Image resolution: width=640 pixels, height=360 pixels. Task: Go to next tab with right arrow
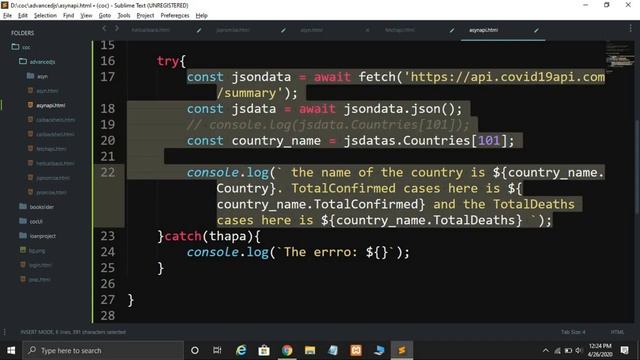click(x=117, y=28)
